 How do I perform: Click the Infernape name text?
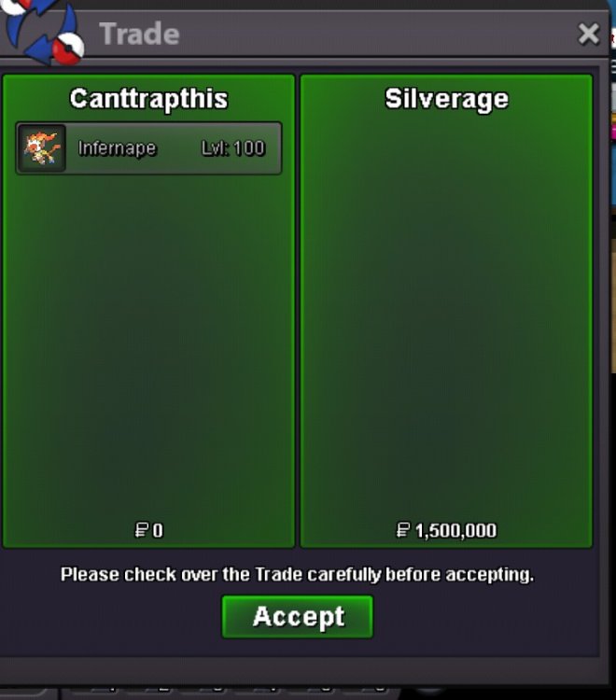[x=117, y=148]
